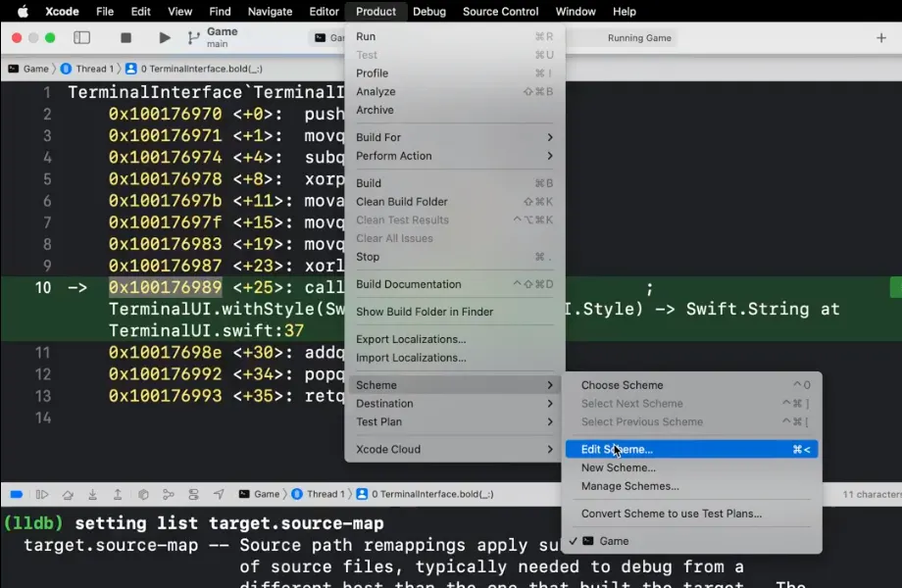
Task: Open the Debug menu
Action: tap(429, 12)
